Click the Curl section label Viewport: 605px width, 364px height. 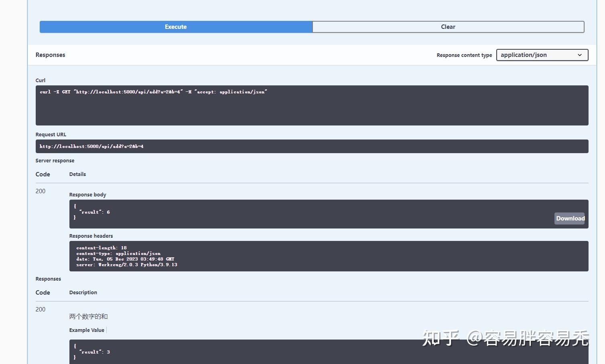pos(40,80)
